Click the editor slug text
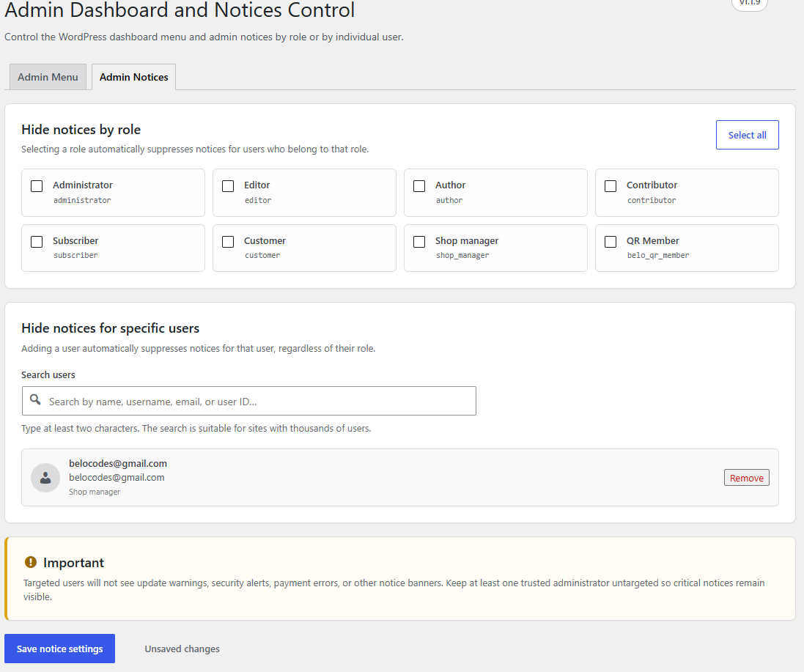This screenshot has height=672, width=804. point(258,200)
